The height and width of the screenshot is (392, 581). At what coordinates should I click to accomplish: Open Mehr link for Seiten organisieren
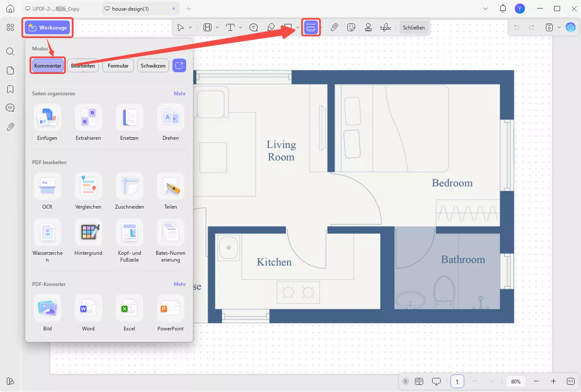[x=180, y=94]
